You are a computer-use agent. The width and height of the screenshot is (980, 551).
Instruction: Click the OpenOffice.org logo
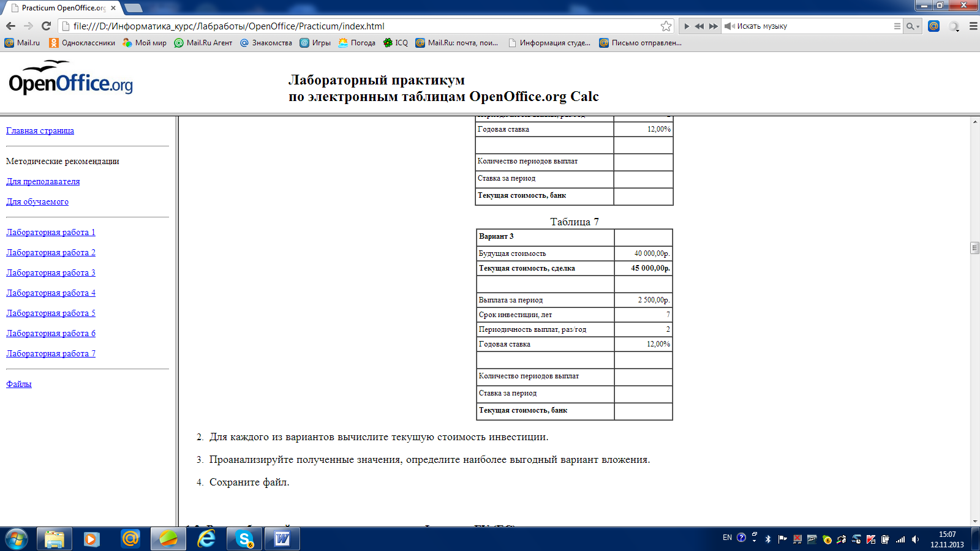click(x=70, y=78)
